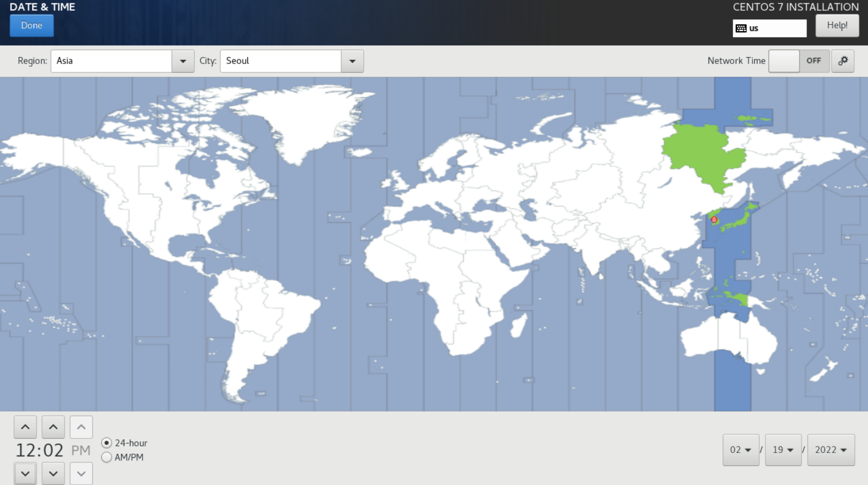
Task: Expand the Region dropdown arrow
Action: click(x=183, y=61)
